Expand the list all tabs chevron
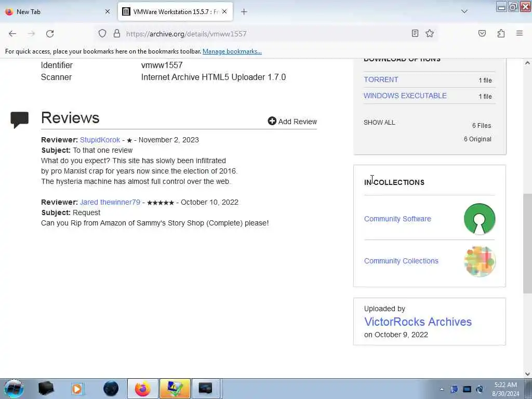Screen dimensions: 532x399 [464, 11]
